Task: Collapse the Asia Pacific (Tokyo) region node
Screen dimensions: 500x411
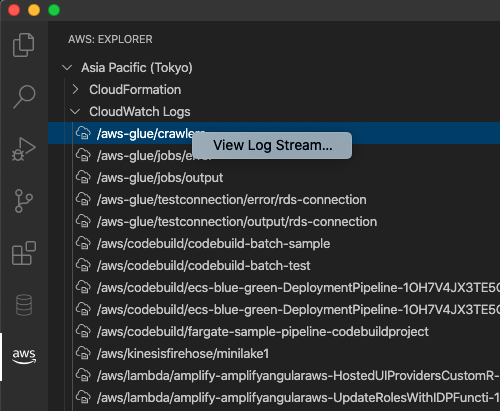Action: click(x=67, y=68)
